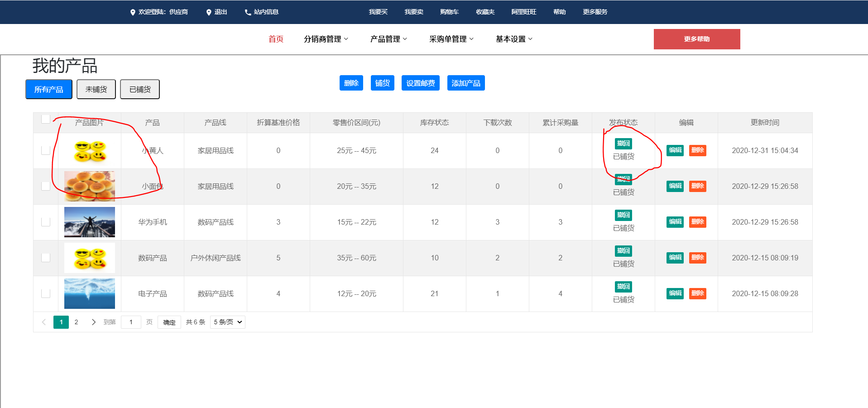Open the 小面包 product thumbnail
The height and width of the screenshot is (408, 868).
(89, 186)
